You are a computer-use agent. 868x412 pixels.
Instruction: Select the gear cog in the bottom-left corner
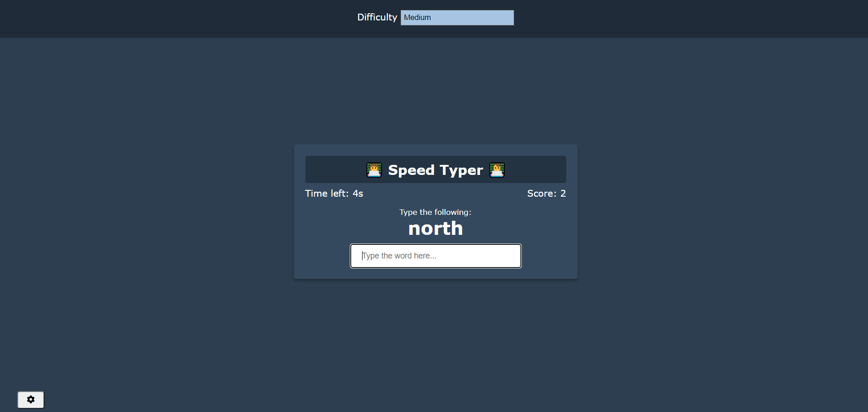tap(30, 400)
